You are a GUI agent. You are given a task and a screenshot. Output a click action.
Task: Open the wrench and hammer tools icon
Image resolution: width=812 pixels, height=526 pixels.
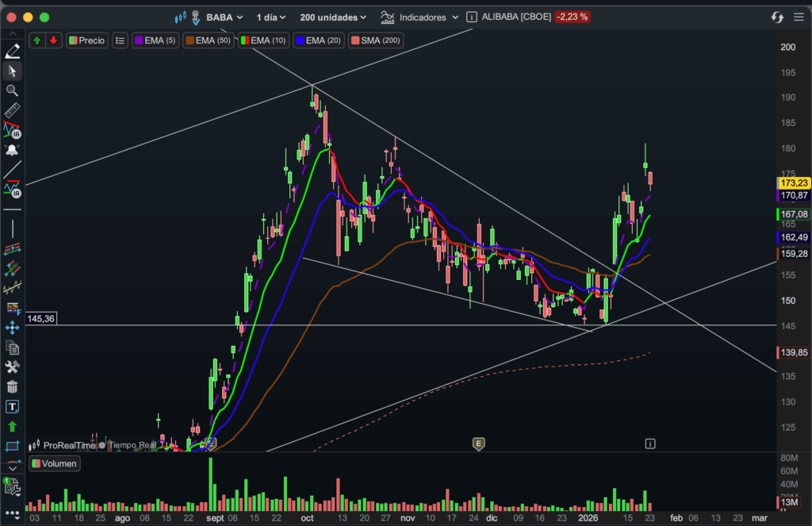click(x=13, y=367)
